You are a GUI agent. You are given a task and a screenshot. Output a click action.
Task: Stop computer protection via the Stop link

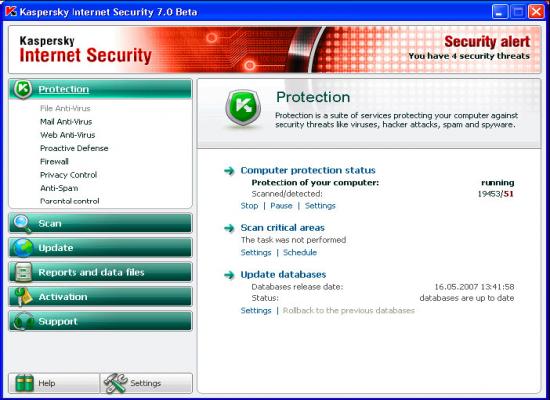tap(249, 206)
